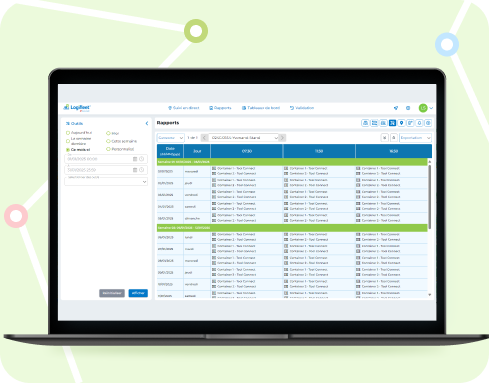The width and height of the screenshot is (489, 383).
Task: Click the first report type icon in Rapports toolbar
Action: pos(365,123)
